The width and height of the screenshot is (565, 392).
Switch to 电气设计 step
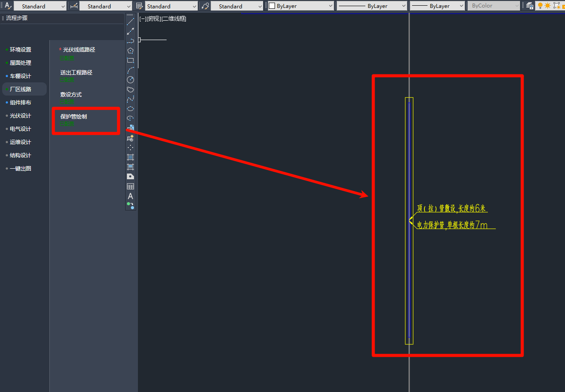click(x=21, y=129)
